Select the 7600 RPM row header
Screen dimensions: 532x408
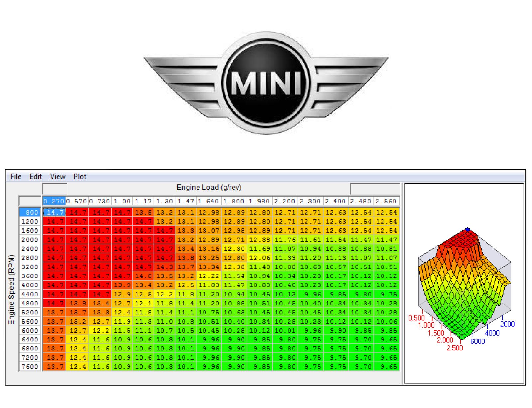coord(29,367)
